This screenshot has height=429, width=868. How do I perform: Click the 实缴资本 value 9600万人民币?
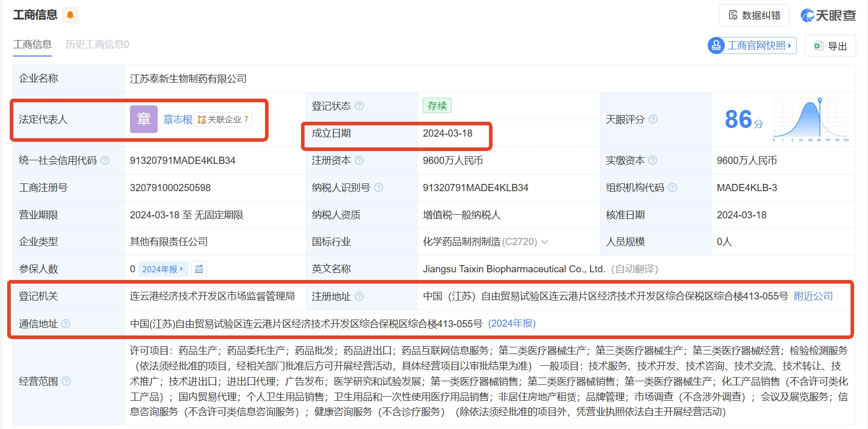point(746,160)
